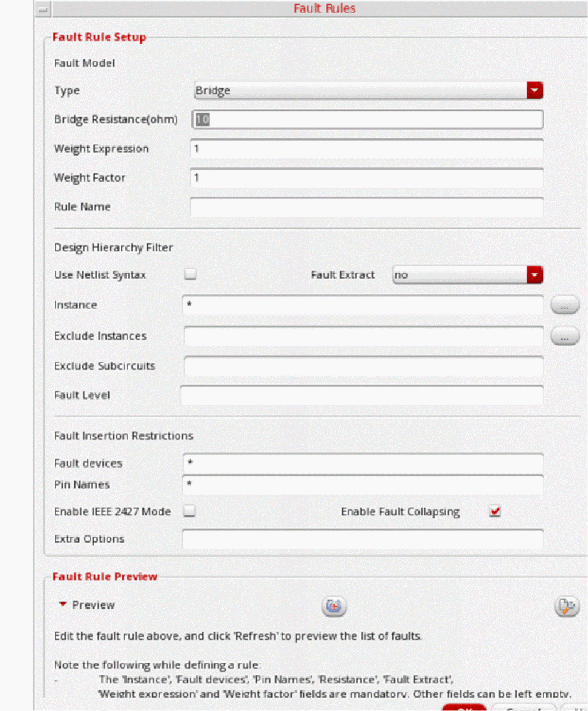The height and width of the screenshot is (711, 588).
Task: Open the Type dropdown showing Bridge
Action: [368, 90]
